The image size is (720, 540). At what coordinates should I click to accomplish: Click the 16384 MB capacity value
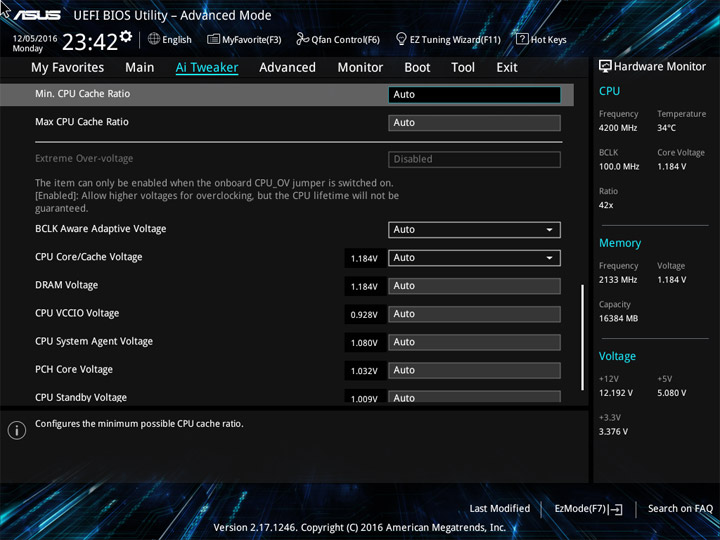(618, 319)
